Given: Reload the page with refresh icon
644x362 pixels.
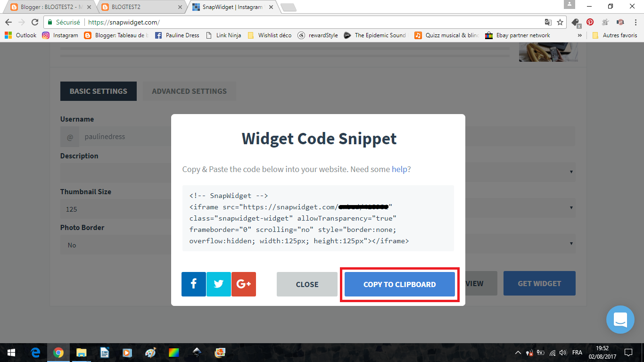Looking at the screenshot, I should [34, 22].
